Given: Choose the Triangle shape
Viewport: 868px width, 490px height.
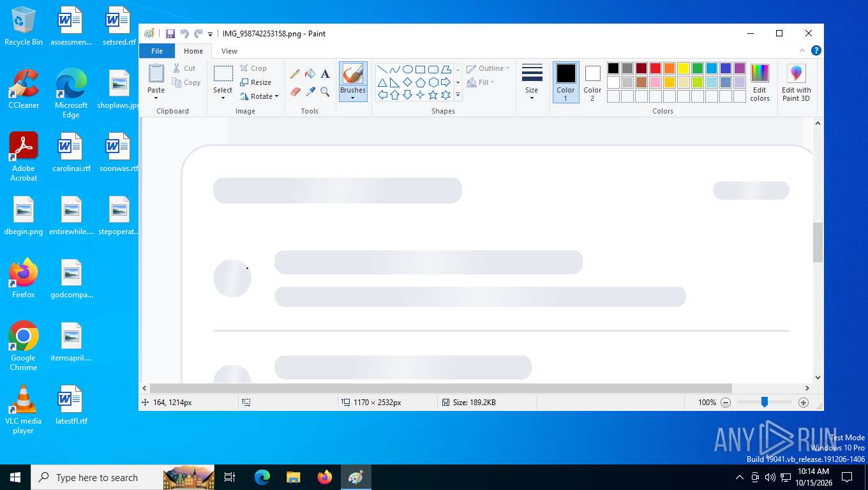Looking at the screenshot, I should click(382, 82).
